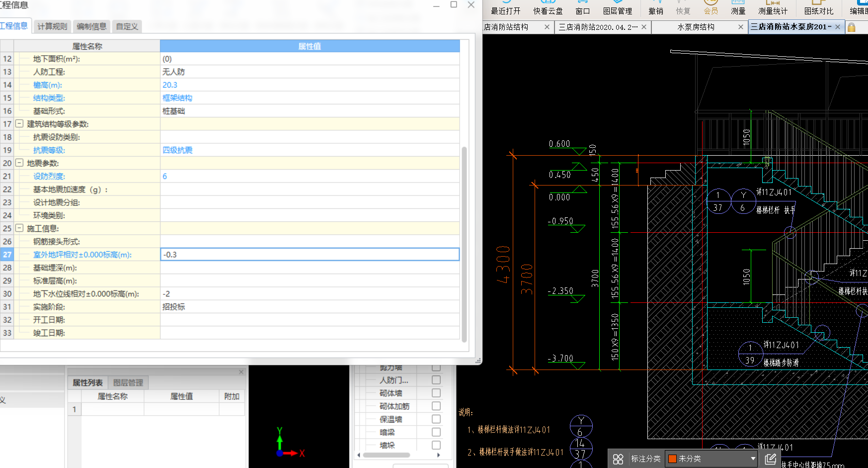Click the 恢复 redo tool
868x468 pixels.
683,8
